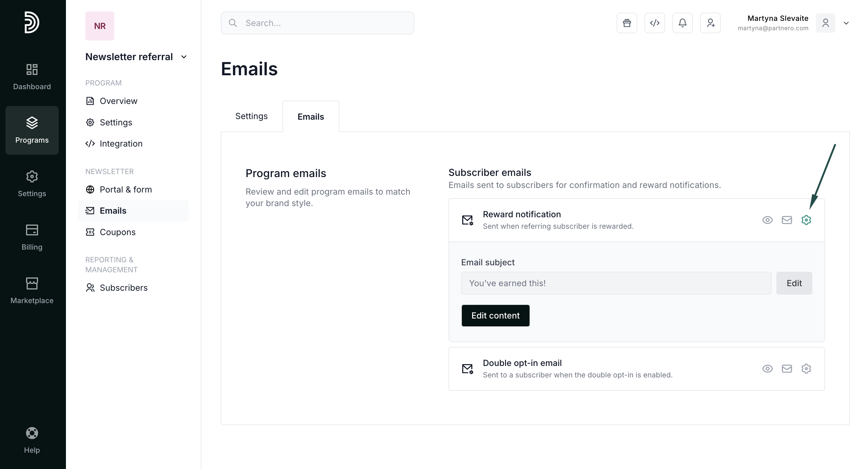Send test email for Double opt-in email
Image resolution: width=868 pixels, height=469 pixels.
[787, 369]
